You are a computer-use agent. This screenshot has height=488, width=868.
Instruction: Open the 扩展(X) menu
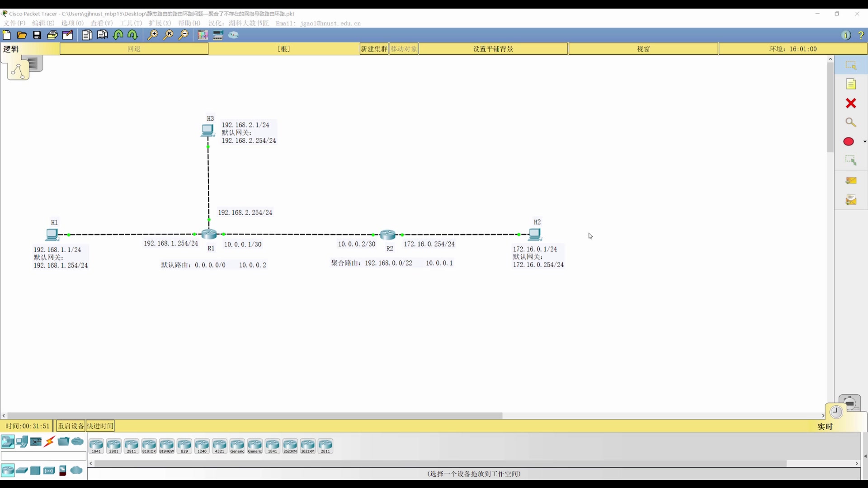160,23
